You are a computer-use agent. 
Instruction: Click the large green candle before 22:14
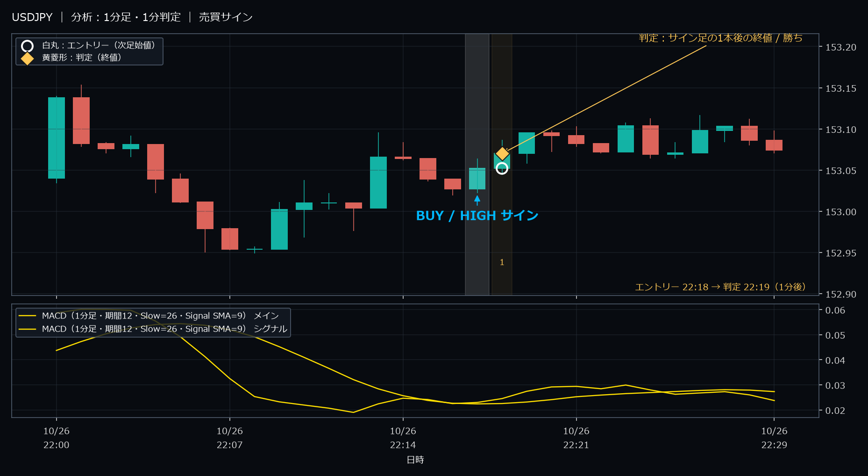click(378, 182)
